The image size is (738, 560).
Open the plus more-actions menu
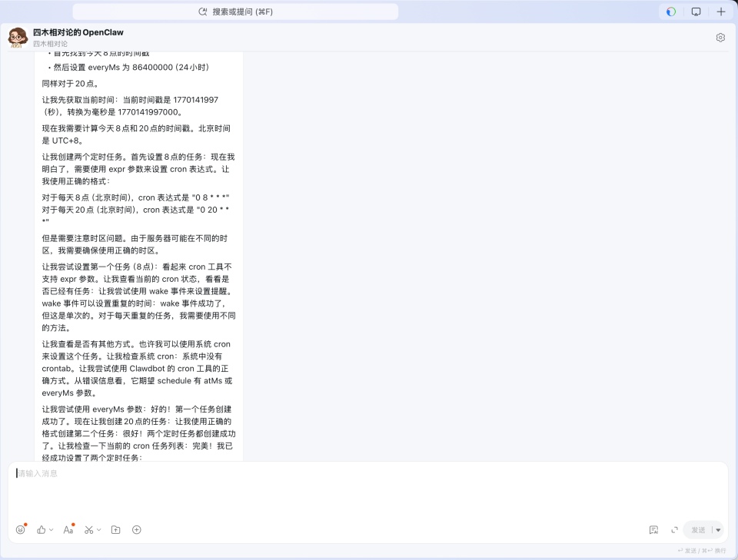click(x=137, y=530)
